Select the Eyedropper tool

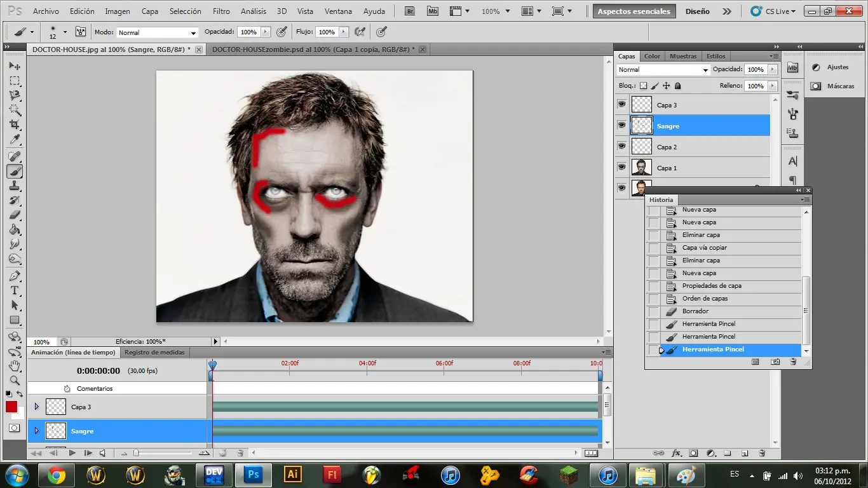pos(15,139)
